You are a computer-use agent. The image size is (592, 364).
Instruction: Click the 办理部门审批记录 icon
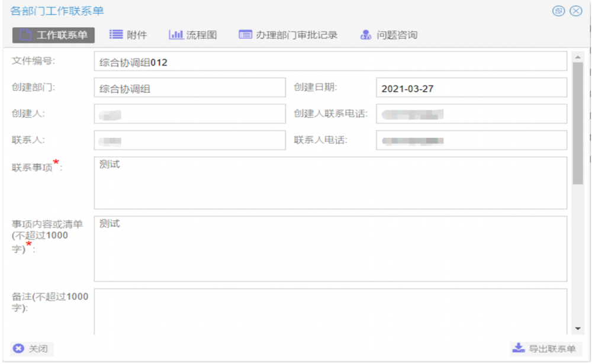246,35
